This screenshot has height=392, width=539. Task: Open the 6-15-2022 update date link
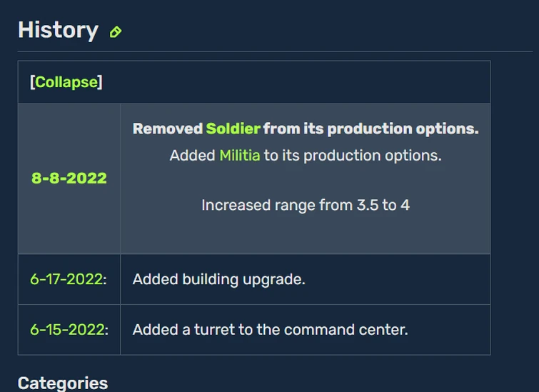click(x=67, y=329)
